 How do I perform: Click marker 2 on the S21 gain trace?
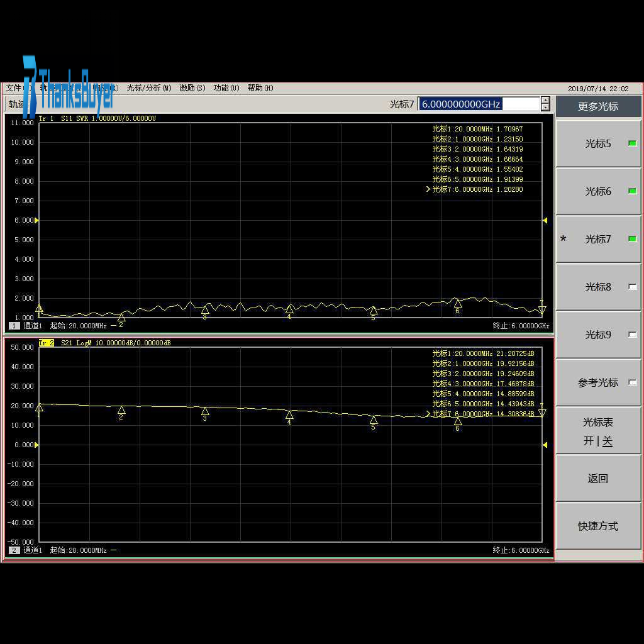(121, 410)
